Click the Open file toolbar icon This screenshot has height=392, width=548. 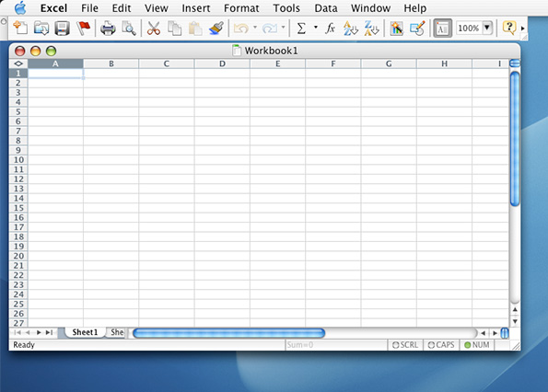(41, 28)
